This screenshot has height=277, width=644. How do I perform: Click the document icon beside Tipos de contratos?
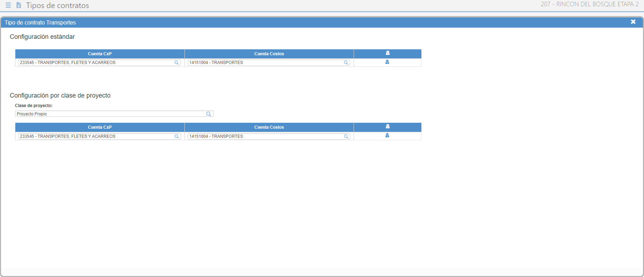coord(19,5)
